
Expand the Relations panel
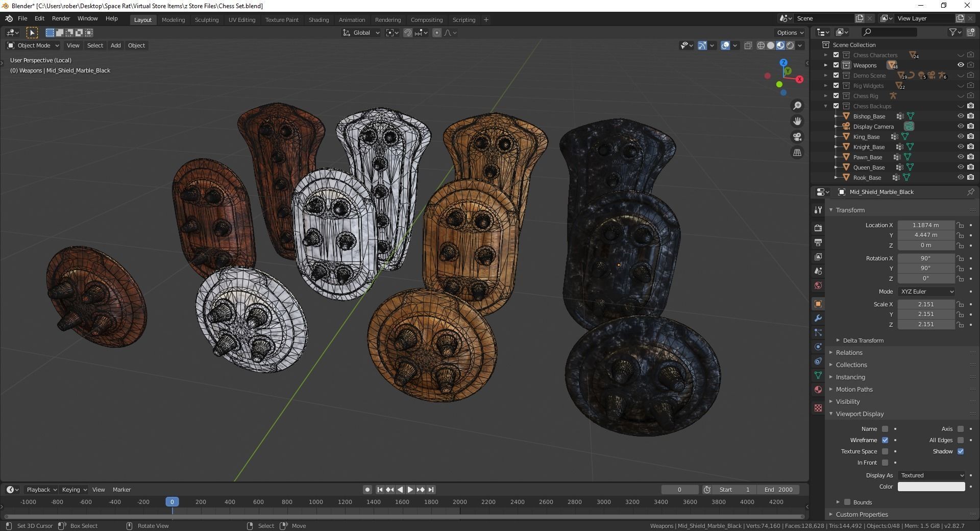(x=849, y=353)
